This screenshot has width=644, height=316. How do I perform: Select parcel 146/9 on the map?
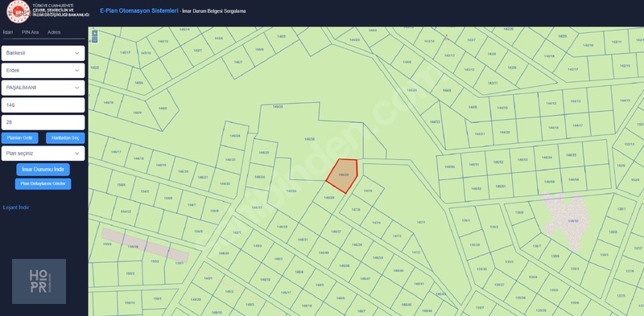137,113
